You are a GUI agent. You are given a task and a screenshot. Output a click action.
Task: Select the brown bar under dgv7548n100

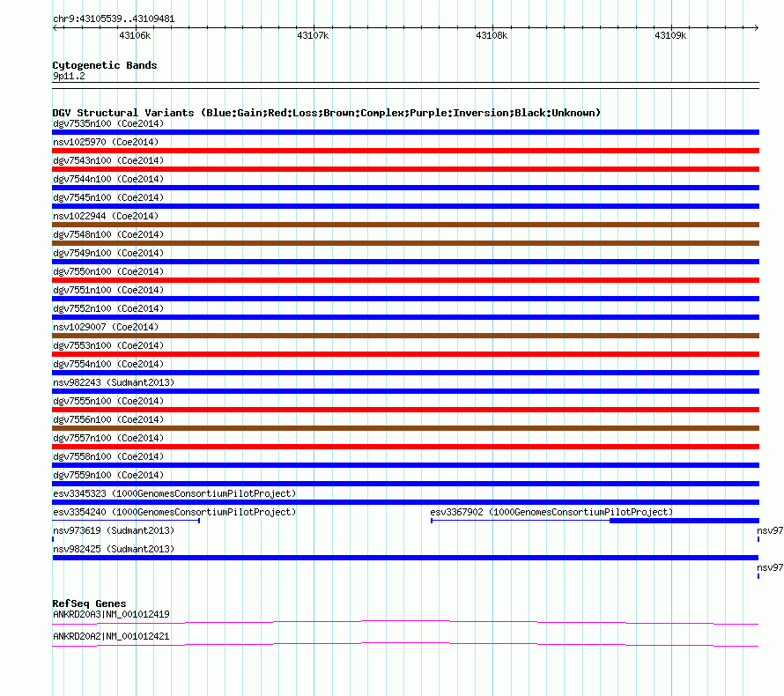(x=405, y=243)
